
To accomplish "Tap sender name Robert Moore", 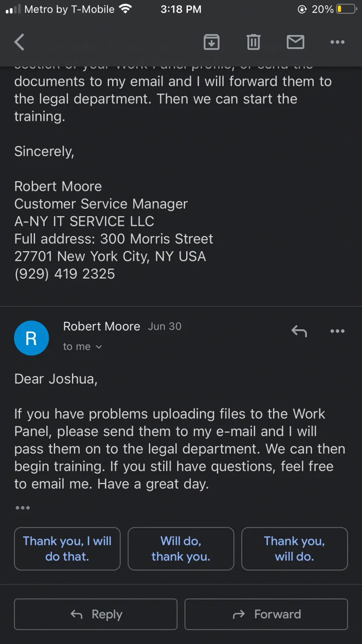I will [x=102, y=326].
